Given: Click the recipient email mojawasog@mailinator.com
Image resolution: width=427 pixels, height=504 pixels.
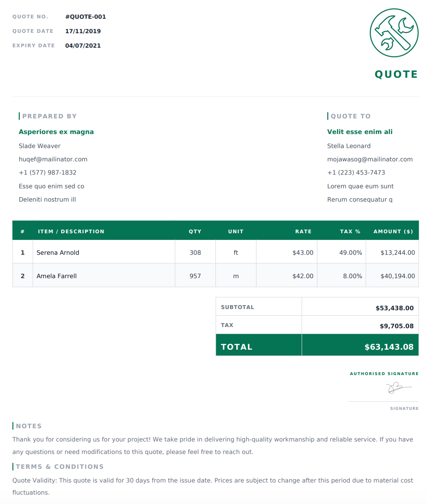Looking at the screenshot, I should point(370,159).
